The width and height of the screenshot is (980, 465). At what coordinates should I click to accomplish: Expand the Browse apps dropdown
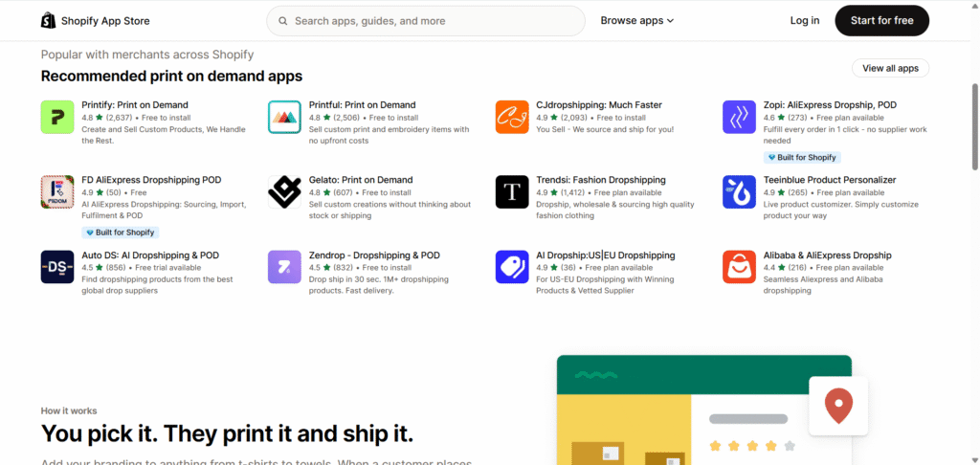pyautogui.click(x=637, y=21)
